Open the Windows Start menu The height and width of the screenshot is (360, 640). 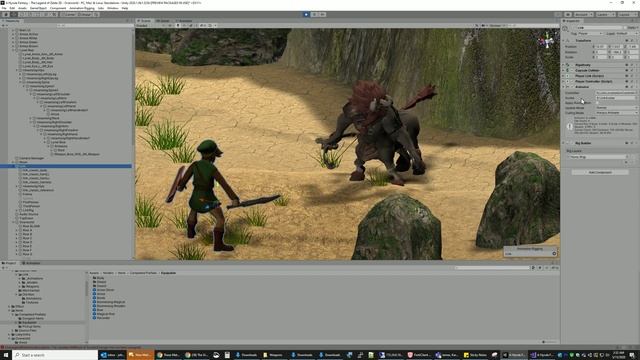click(6, 355)
